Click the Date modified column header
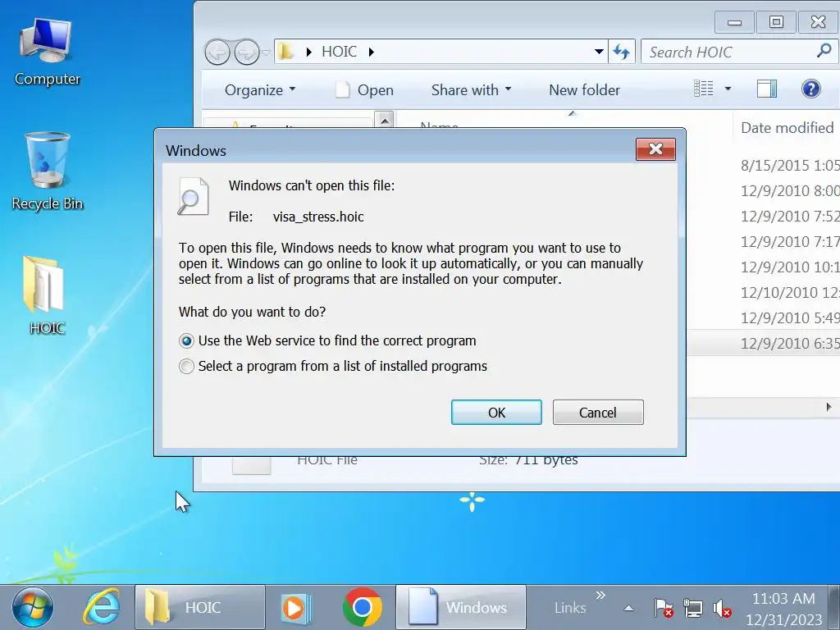The width and height of the screenshot is (840, 630). click(787, 127)
